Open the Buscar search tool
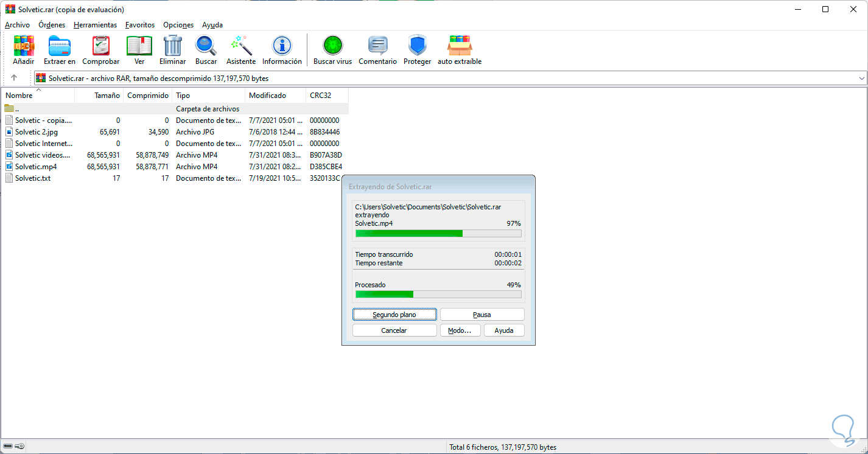 tap(206, 46)
